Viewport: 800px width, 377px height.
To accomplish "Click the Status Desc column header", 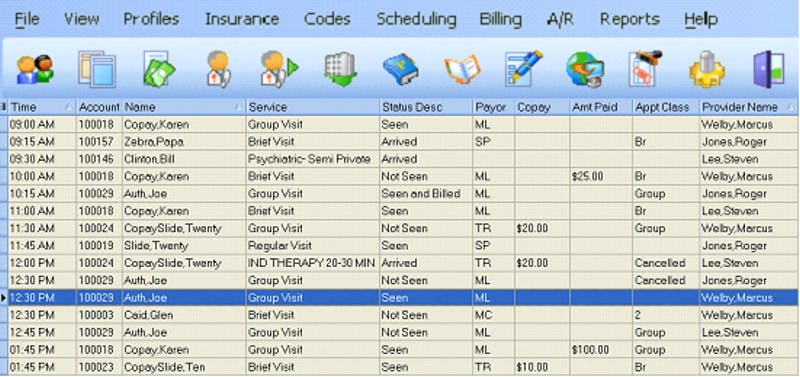I will [x=426, y=107].
